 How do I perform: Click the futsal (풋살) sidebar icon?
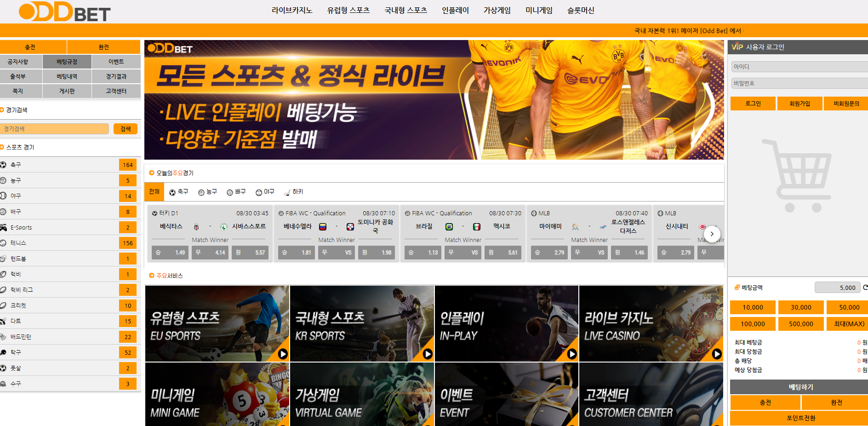(x=3, y=368)
